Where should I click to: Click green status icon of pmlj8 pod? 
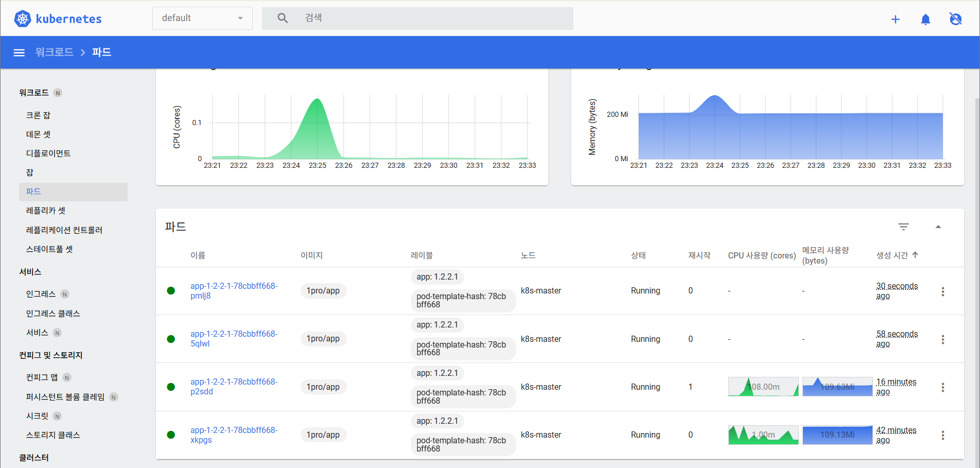coord(171,291)
